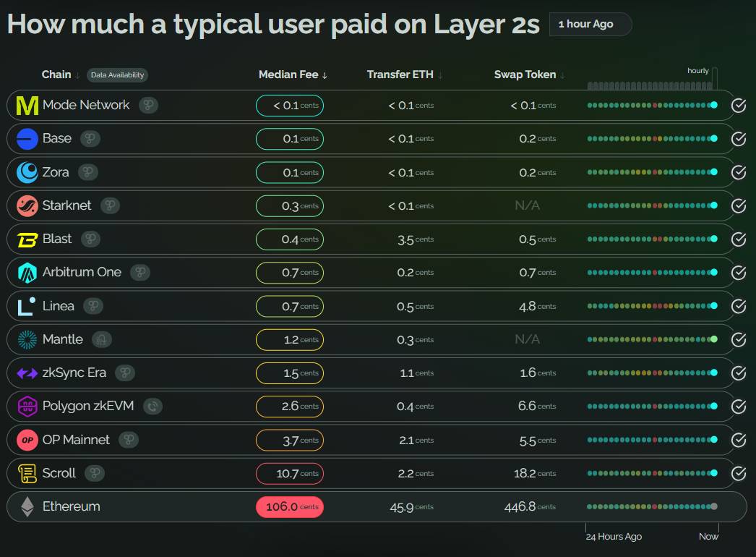Image resolution: width=756 pixels, height=557 pixels.
Task: Click the Mantle logo icon
Action: 27,340
